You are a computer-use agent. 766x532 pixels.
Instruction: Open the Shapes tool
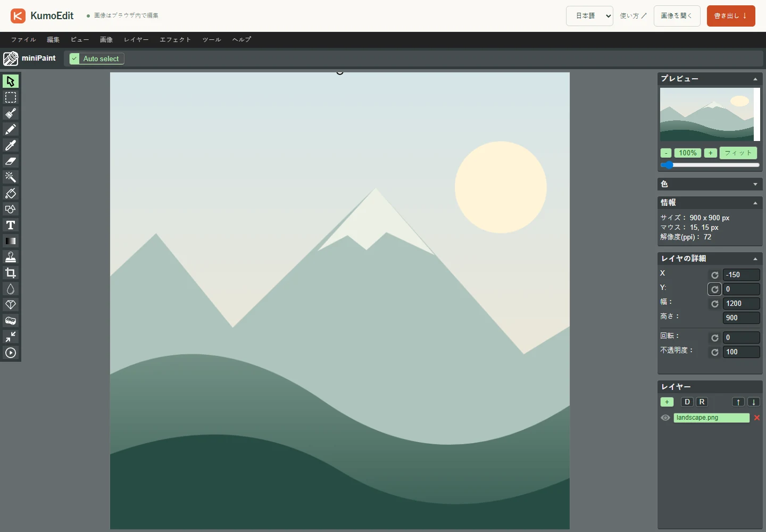pyautogui.click(x=11, y=209)
